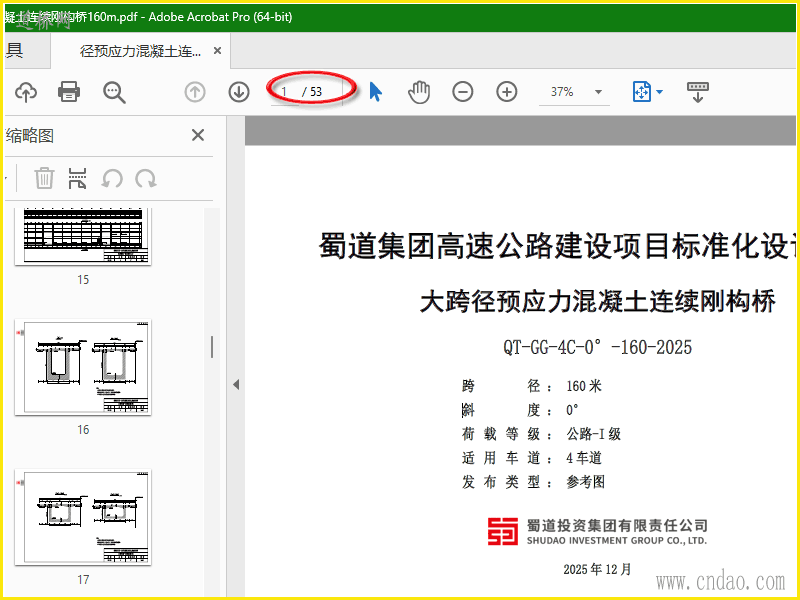Select page 16 thumbnail

tap(83, 367)
